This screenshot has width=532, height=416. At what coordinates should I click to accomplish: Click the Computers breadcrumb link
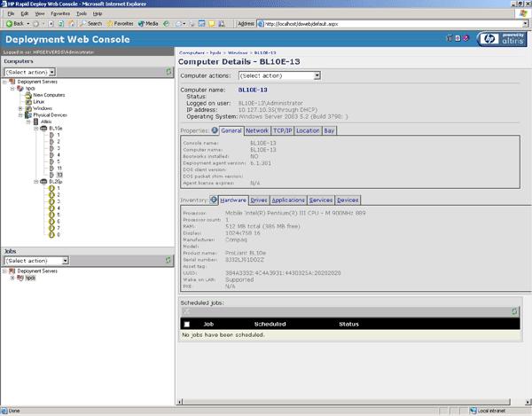pos(192,52)
